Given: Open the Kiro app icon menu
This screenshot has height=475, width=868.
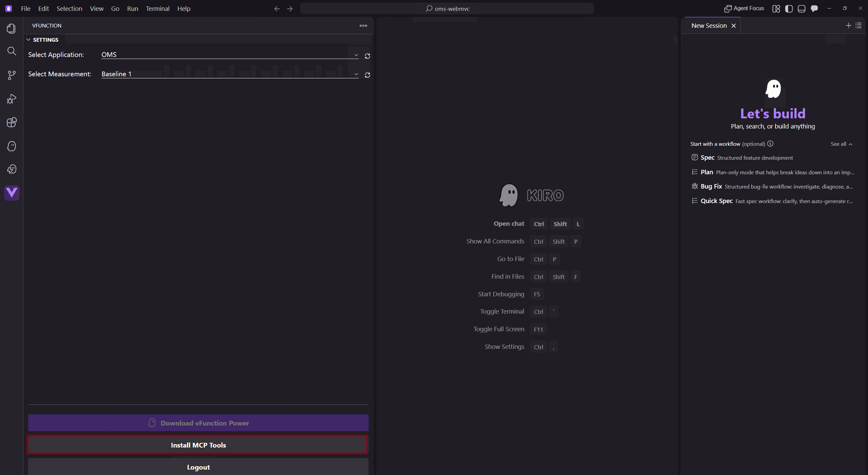Looking at the screenshot, I should point(9,9).
